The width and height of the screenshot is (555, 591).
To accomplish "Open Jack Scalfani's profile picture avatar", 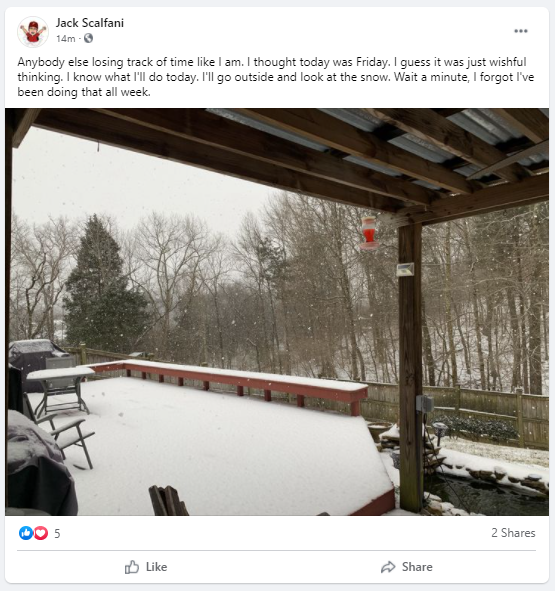I will click(33, 31).
